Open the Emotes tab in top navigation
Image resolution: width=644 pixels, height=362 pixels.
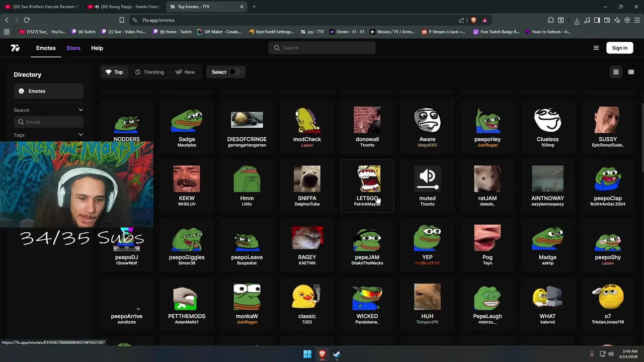[x=46, y=48]
